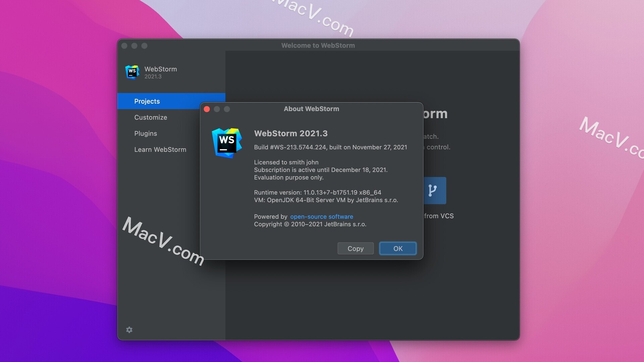This screenshot has height=362, width=644.
Task: Click the Copyright 2010–2021 JetBrains line
Action: 310,224
